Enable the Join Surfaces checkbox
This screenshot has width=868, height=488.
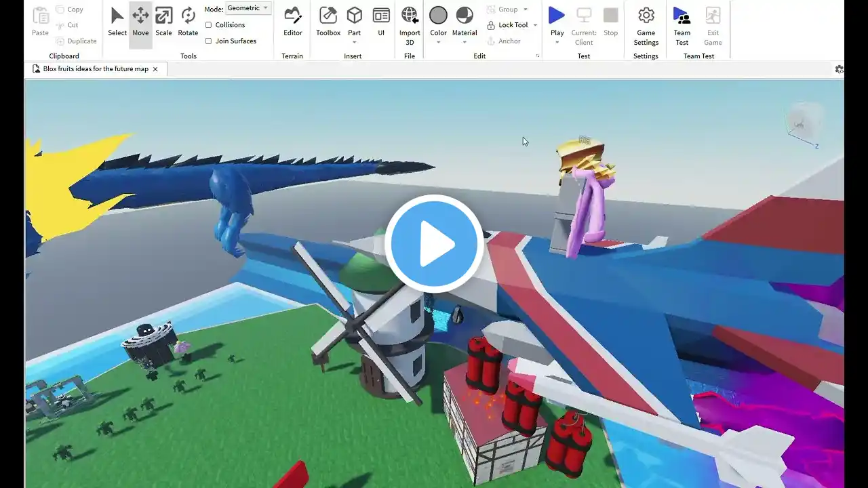[209, 41]
